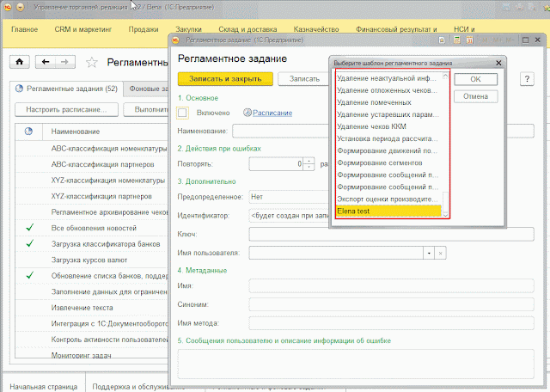Click the Ключ input field

coord(392,234)
